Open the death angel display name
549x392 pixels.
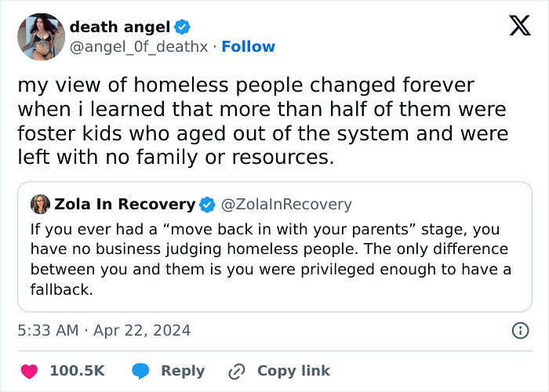(x=119, y=27)
